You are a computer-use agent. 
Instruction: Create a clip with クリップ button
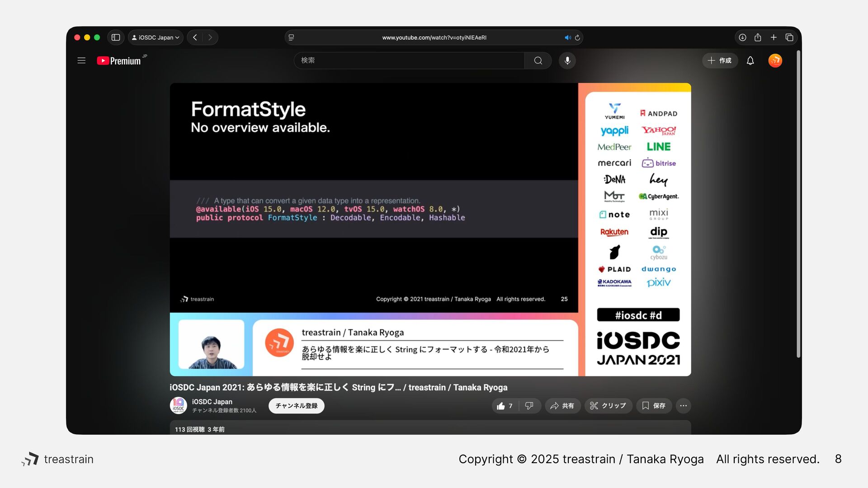point(609,406)
